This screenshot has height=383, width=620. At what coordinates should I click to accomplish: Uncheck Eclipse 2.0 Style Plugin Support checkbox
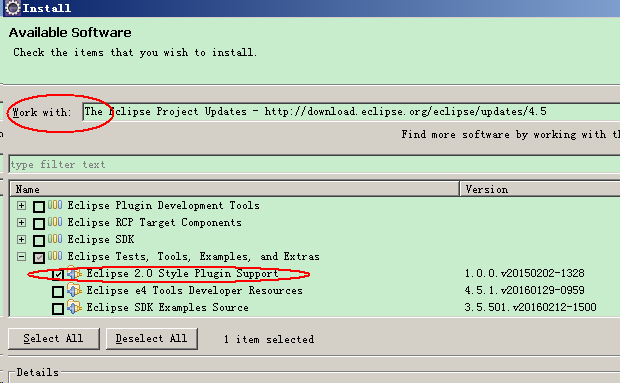tap(58, 274)
